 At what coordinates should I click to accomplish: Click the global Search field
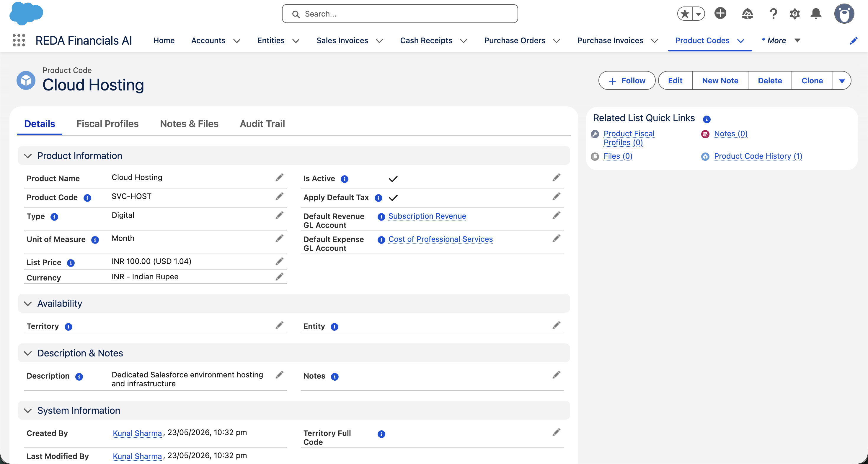tap(400, 14)
